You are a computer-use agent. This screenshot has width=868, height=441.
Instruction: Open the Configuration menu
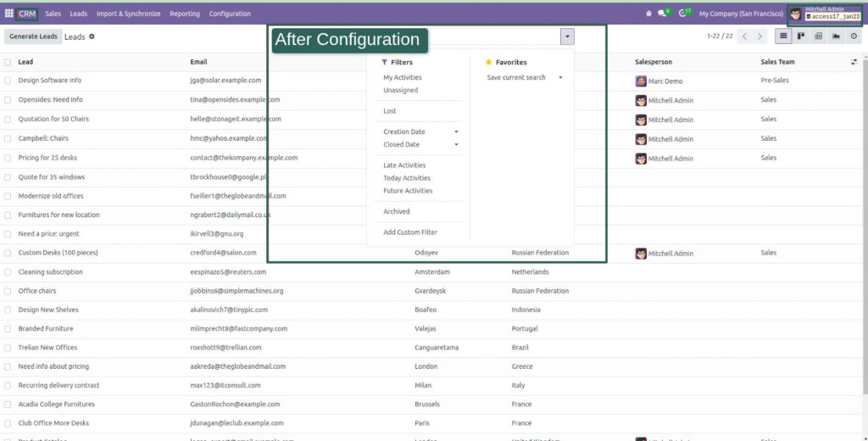(230, 14)
